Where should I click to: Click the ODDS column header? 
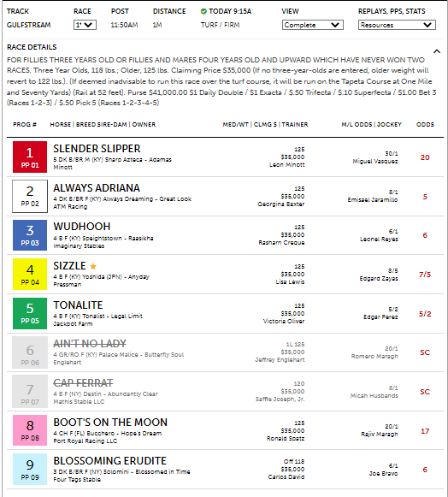pos(425,125)
